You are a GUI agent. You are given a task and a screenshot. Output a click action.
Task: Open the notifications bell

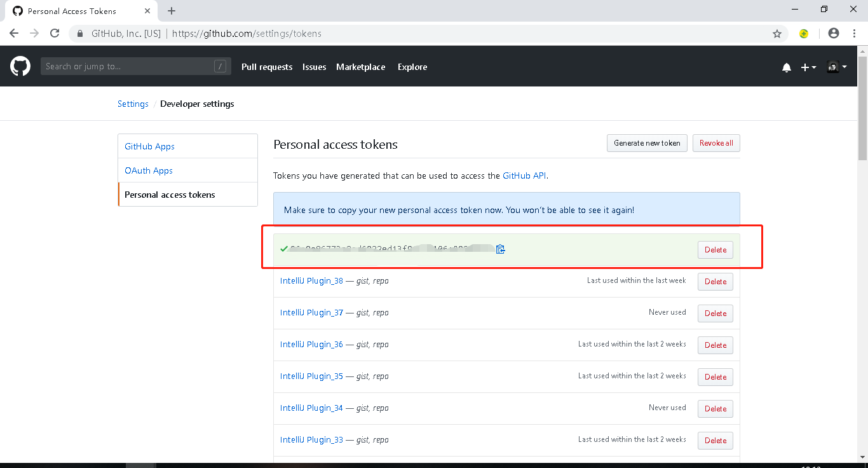pos(787,67)
